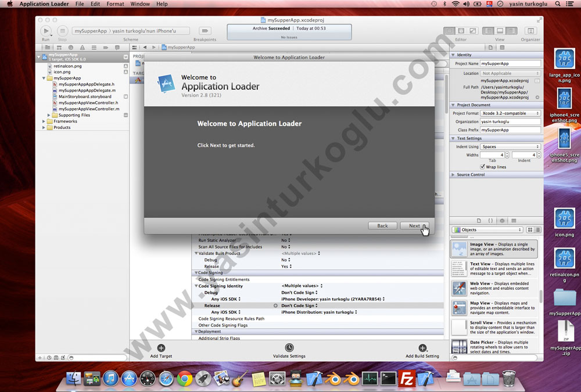Go back in Xcode jump bar history
Screen dimensions: 581x392
click(x=145, y=47)
